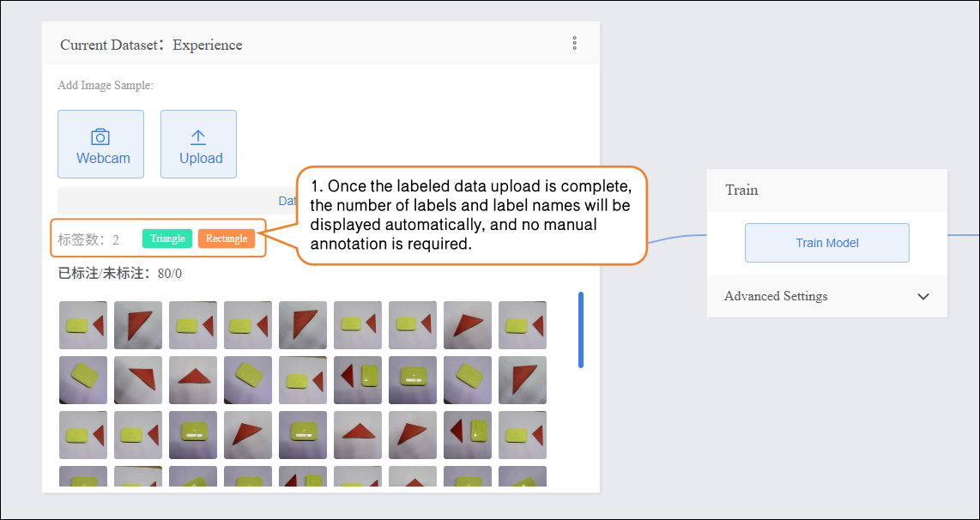Select the orange Rectangle label tag
Viewport: 980px width, 520px height.
click(227, 239)
